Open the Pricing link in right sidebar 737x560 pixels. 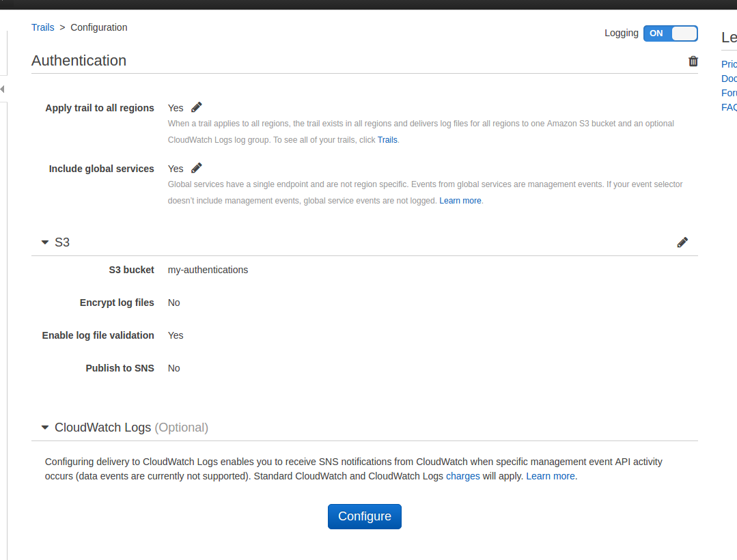tap(729, 64)
